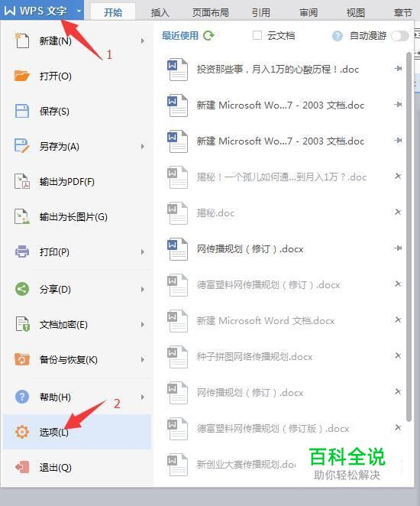The height and width of the screenshot is (506, 420).
Task: Click the 分享(D) share icon
Action: click(22, 289)
